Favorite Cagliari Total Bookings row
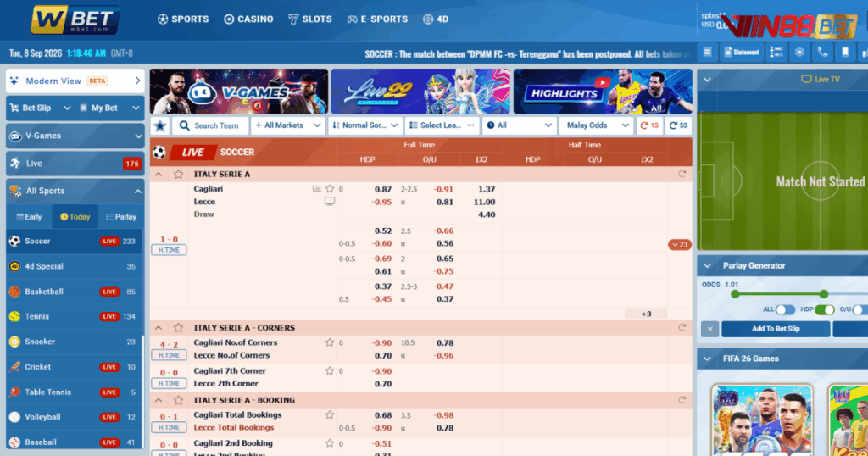Screen dimensions: 868x456 click(x=330, y=415)
